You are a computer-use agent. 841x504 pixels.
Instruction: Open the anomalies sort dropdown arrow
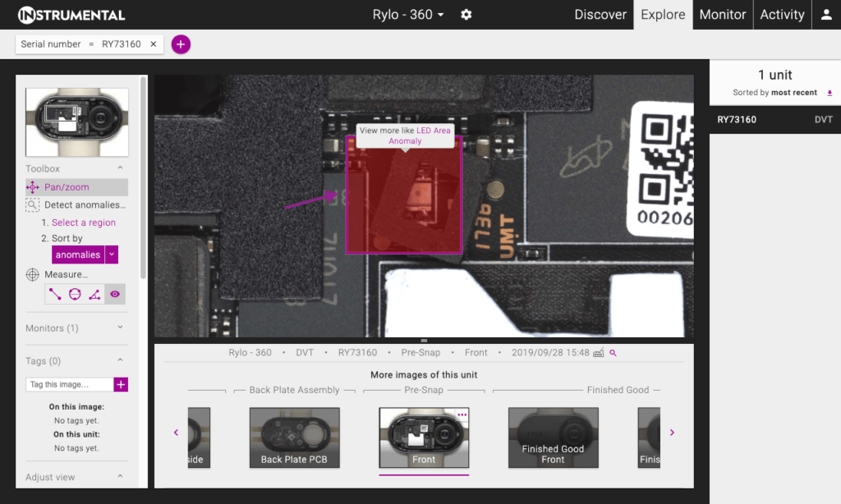point(112,254)
